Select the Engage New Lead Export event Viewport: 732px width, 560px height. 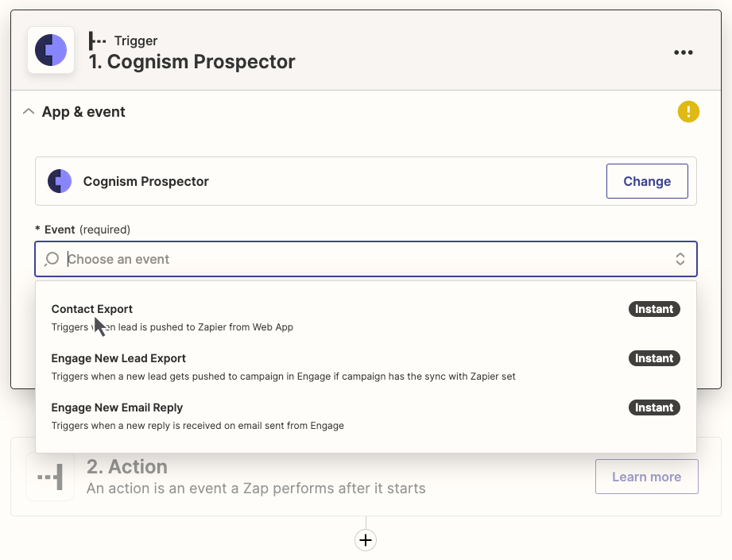(118, 358)
